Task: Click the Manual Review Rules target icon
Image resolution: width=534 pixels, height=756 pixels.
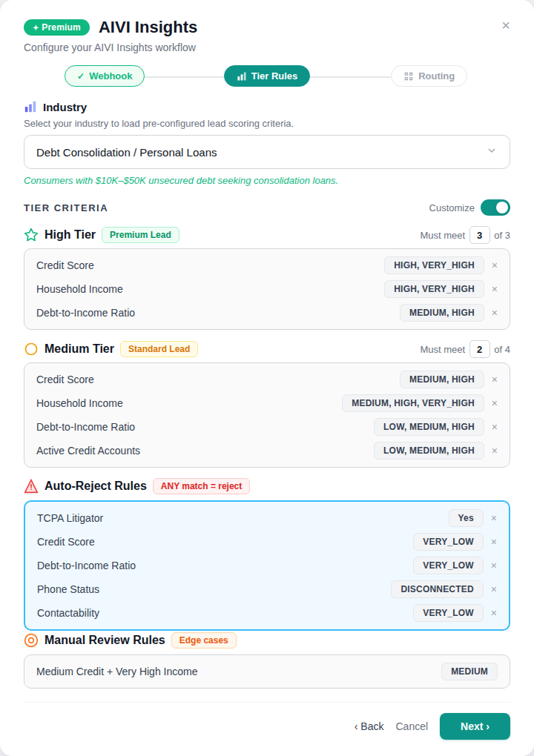Action: click(x=30, y=641)
